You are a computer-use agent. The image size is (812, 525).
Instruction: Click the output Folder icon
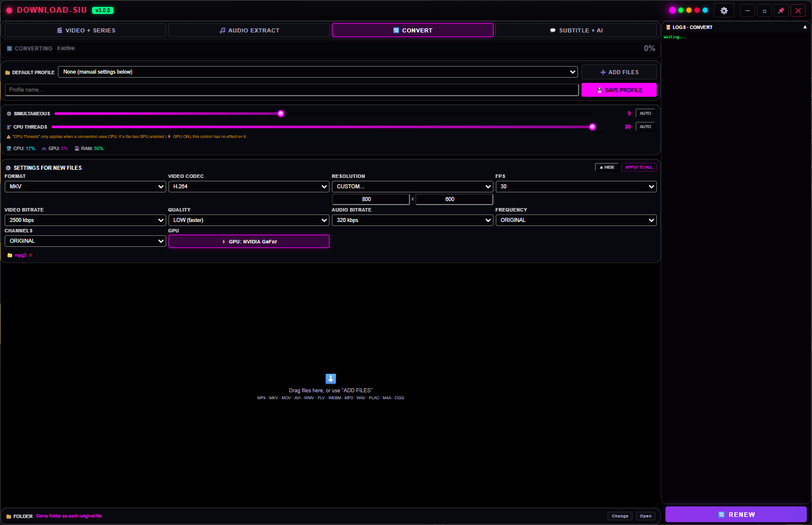9,516
